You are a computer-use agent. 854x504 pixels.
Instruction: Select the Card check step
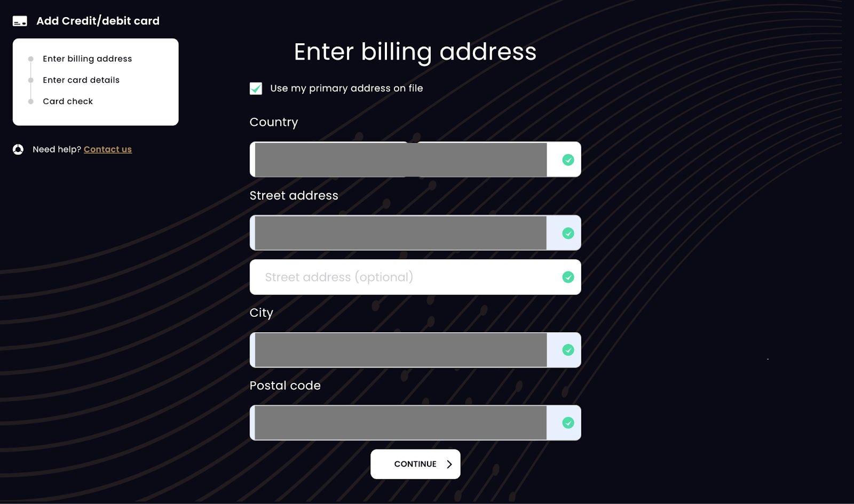pyautogui.click(x=68, y=101)
